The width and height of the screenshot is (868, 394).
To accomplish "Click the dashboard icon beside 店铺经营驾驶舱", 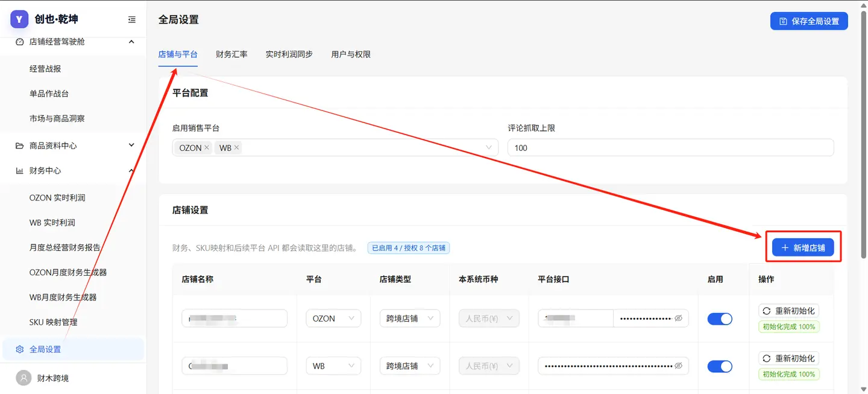I will coord(20,42).
